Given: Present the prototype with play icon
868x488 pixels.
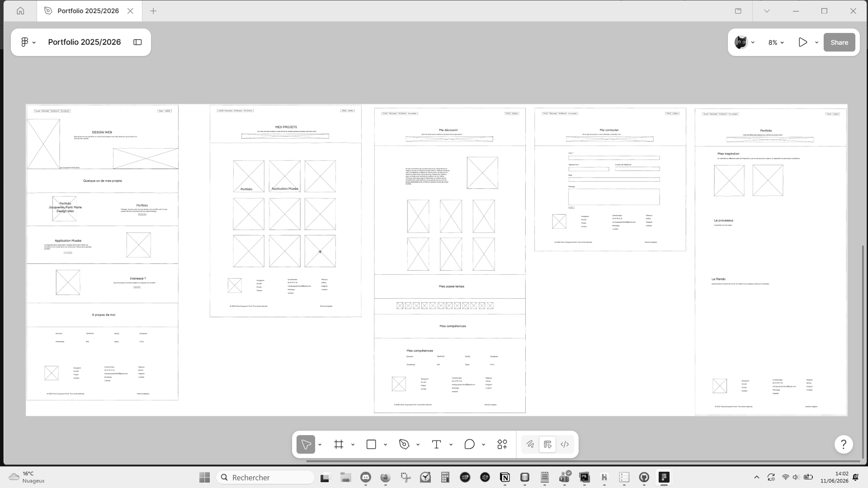Looking at the screenshot, I should pos(802,42).
